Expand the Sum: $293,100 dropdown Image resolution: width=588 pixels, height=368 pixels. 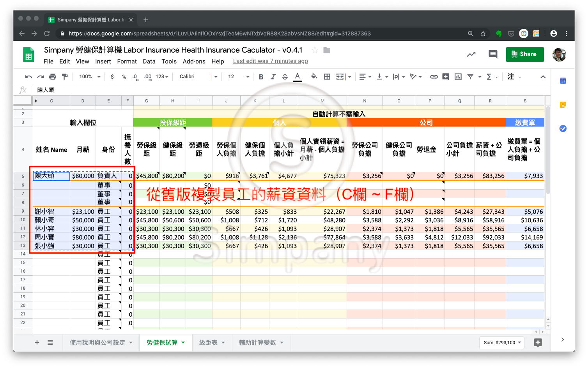[502, 343]
